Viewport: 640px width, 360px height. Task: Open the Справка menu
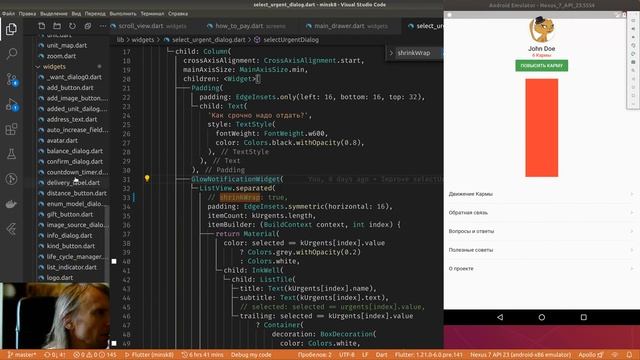tap(178, 13)
